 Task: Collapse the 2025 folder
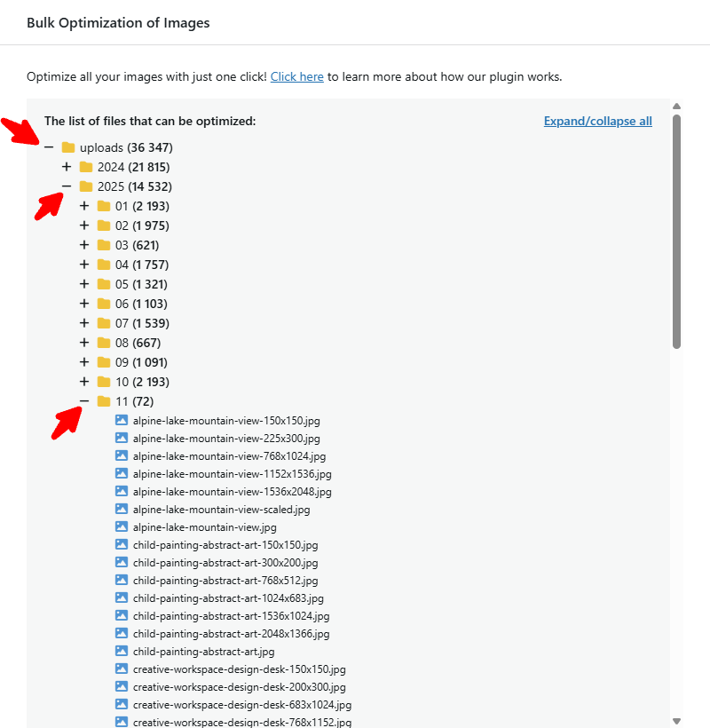click(67, 186)
